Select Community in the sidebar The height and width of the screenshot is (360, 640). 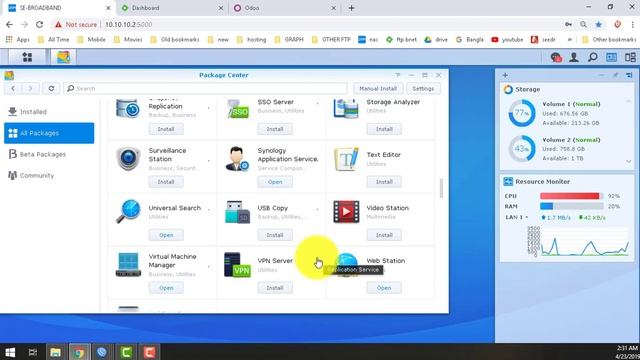49,176
